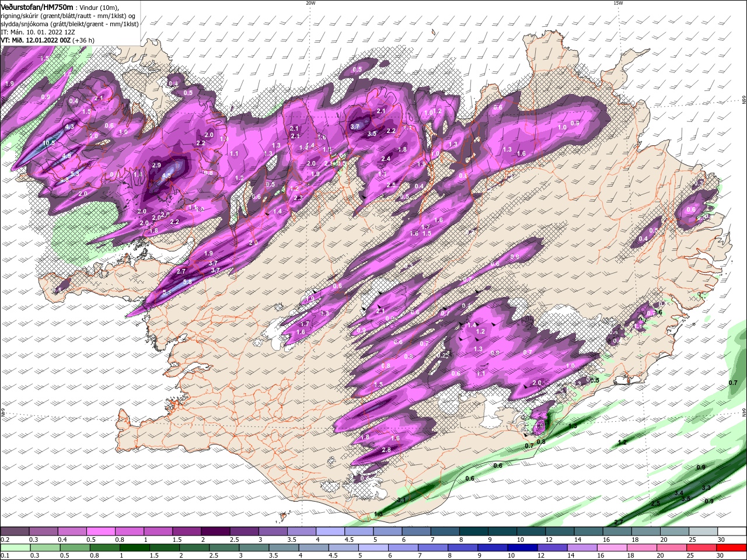Click the 2.9 value in the dark purple snow core
This screenshot has width=747, height=560.
156,166
